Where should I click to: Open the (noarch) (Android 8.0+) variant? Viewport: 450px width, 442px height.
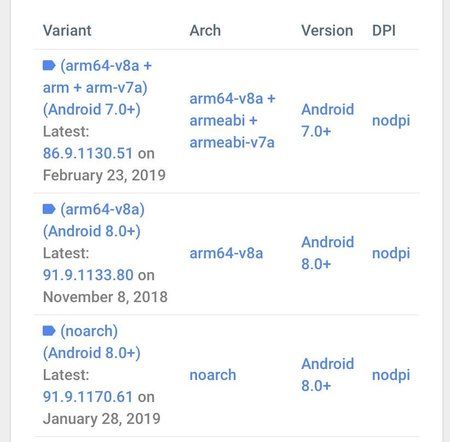point(92,342)
